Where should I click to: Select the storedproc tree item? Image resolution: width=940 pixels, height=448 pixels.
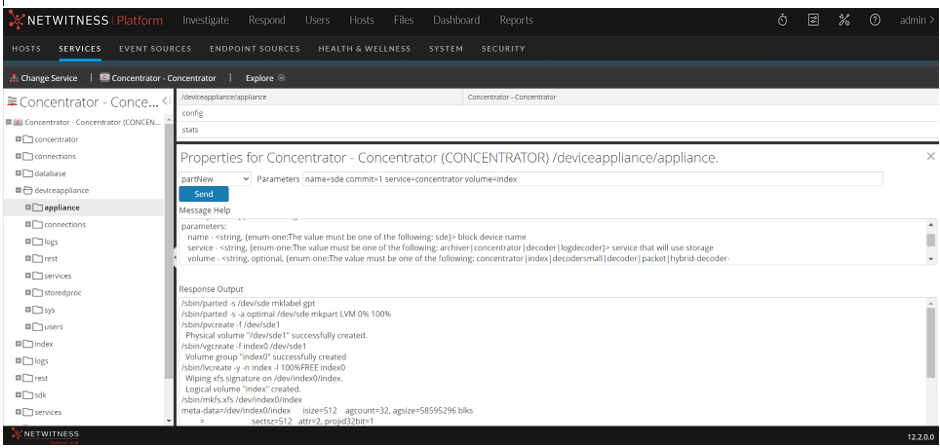(x=62, y=293)
